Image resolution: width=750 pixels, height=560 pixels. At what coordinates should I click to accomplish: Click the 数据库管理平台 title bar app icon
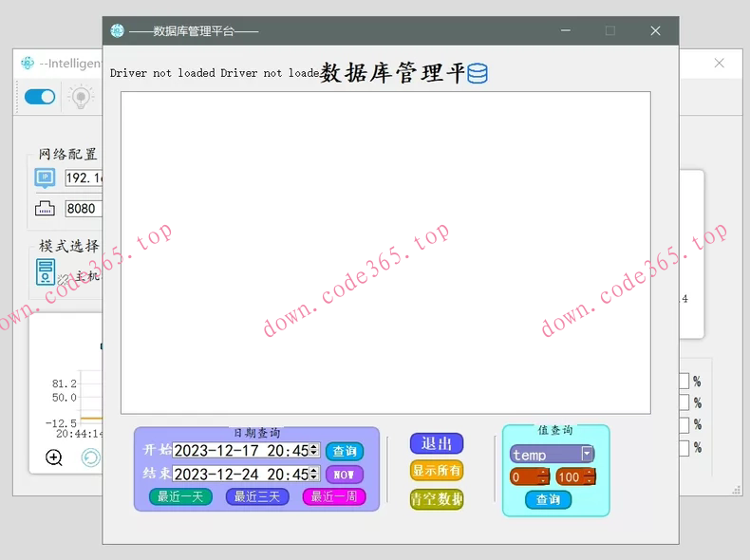(117, 31)
